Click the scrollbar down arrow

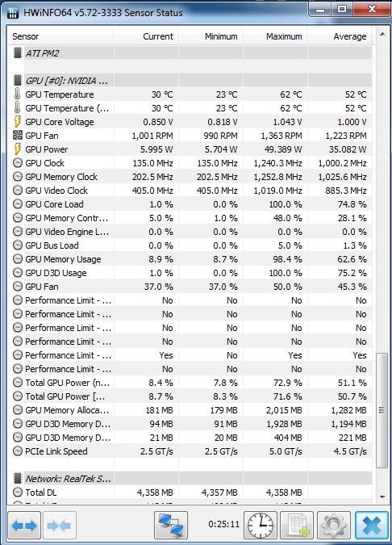382,497
